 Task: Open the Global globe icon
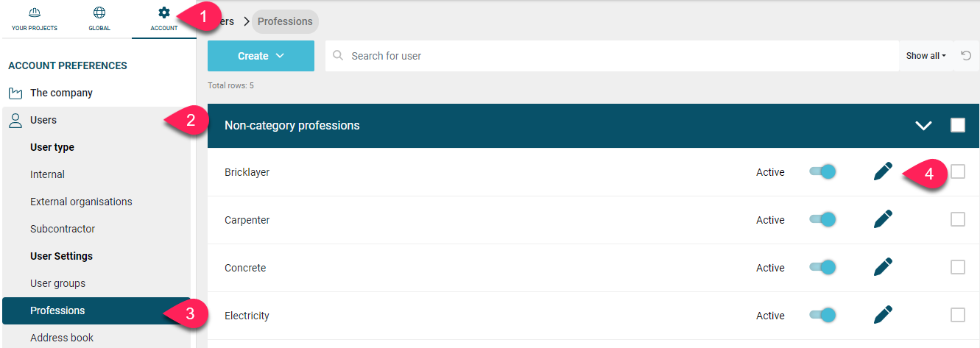pos(99,13)
